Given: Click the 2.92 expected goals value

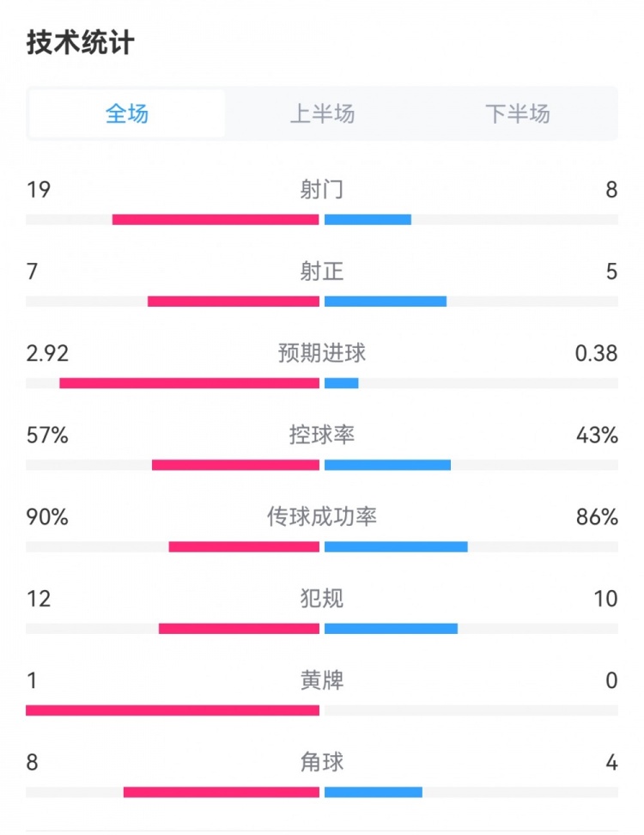Looking at the screenshot, I should (47, 353).
